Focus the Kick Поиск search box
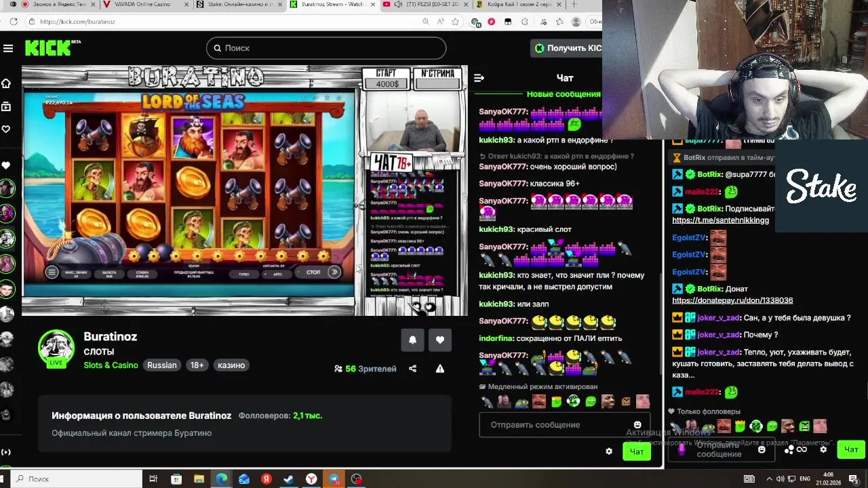Viewport: 868px width, 488px height. [326, 48]
